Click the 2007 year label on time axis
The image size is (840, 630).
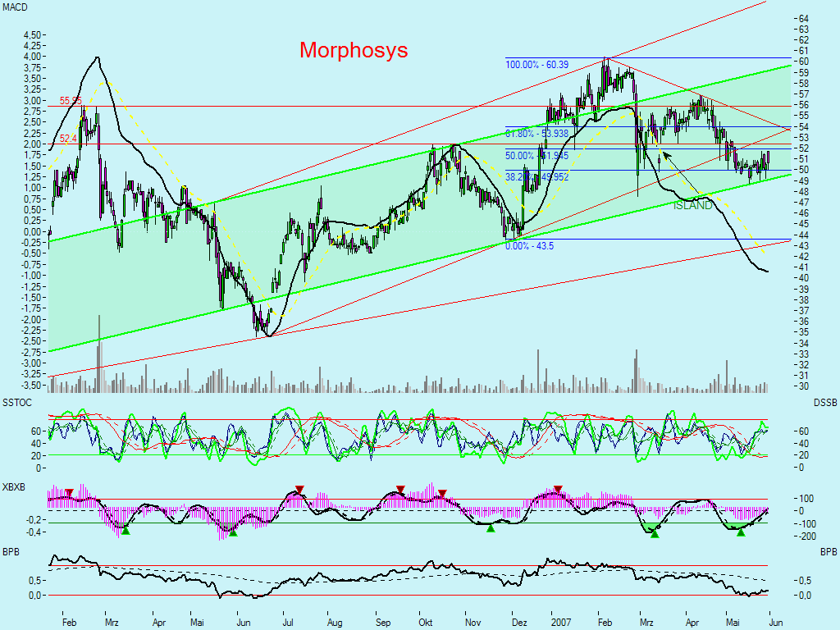click(560, 623)
